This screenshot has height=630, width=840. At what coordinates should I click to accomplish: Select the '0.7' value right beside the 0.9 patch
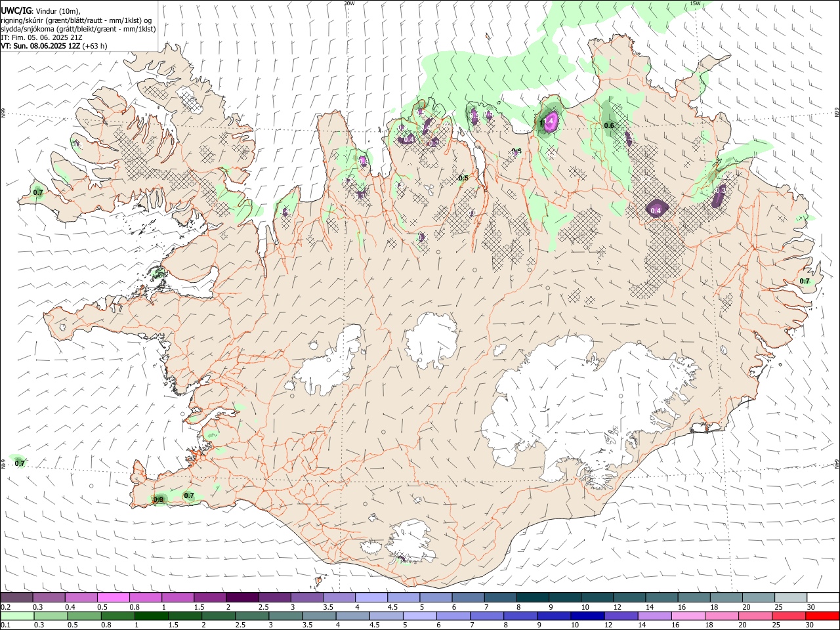tap(189, 495)
